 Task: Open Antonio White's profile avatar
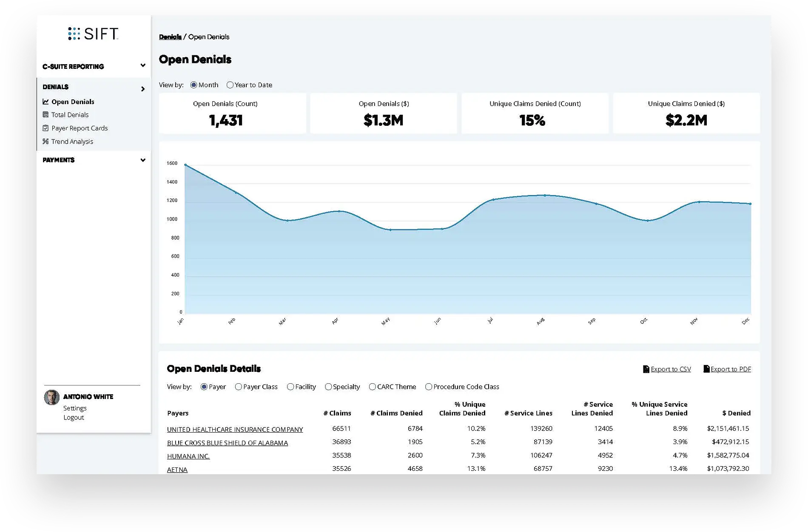[51, 397]
